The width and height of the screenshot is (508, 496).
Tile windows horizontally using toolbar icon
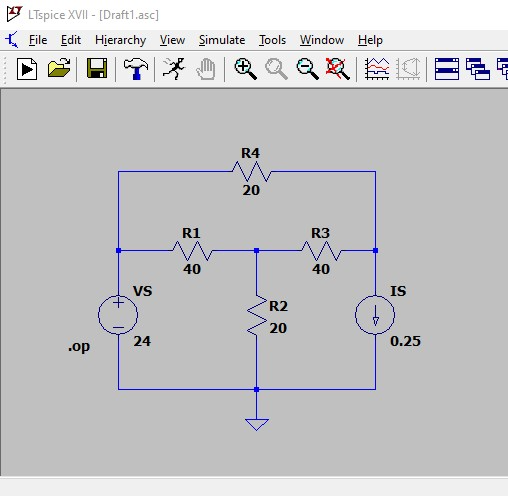tap(447, 69)
